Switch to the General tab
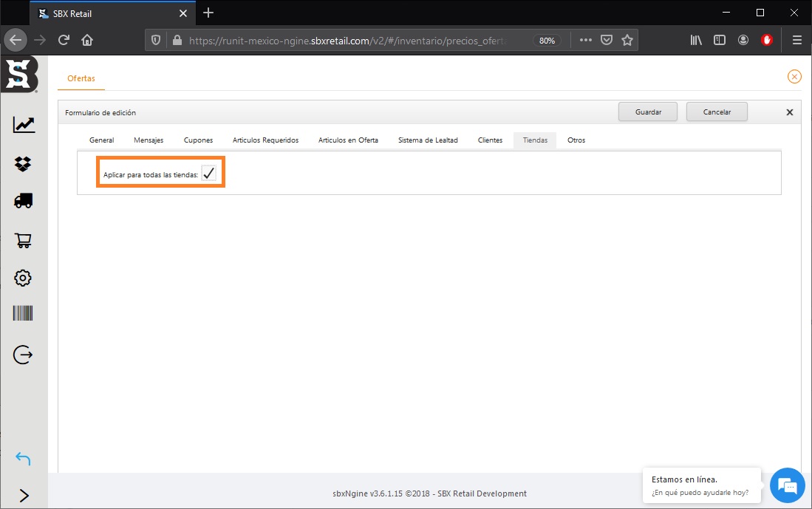 (x=101, y=140)
